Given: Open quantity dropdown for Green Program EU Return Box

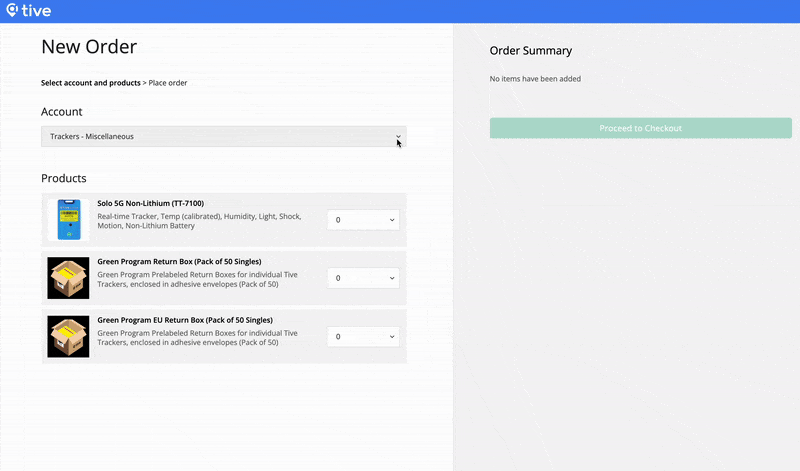Looking at the screenshot, I should pos(363,337).
